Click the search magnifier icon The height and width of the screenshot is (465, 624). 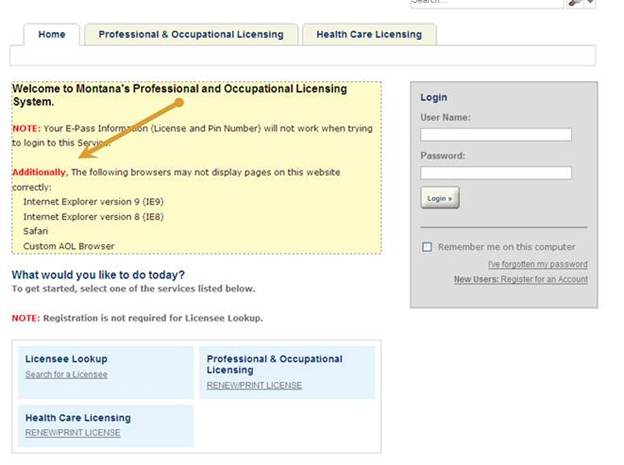(x=575, y=3)
